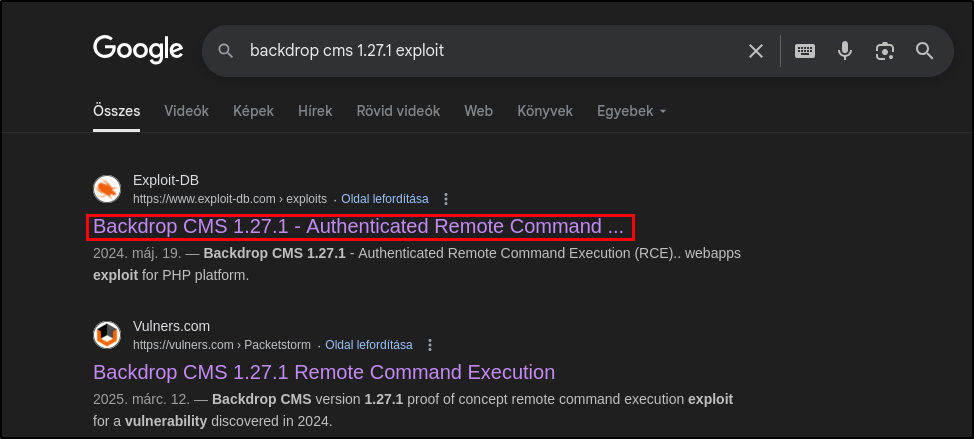Start voice search with microphone icon
The image size is (974, 439).
pyautogui.click(x=845, y=51)
